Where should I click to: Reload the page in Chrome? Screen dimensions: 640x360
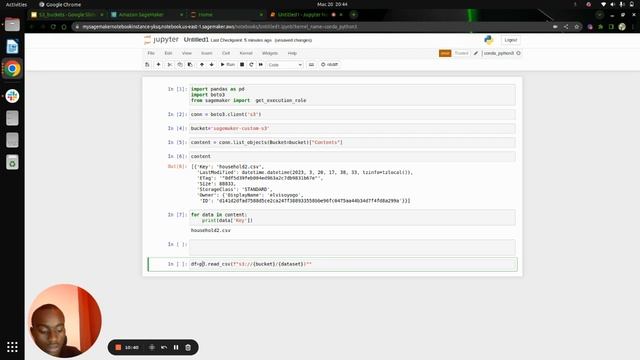point(53,27)
